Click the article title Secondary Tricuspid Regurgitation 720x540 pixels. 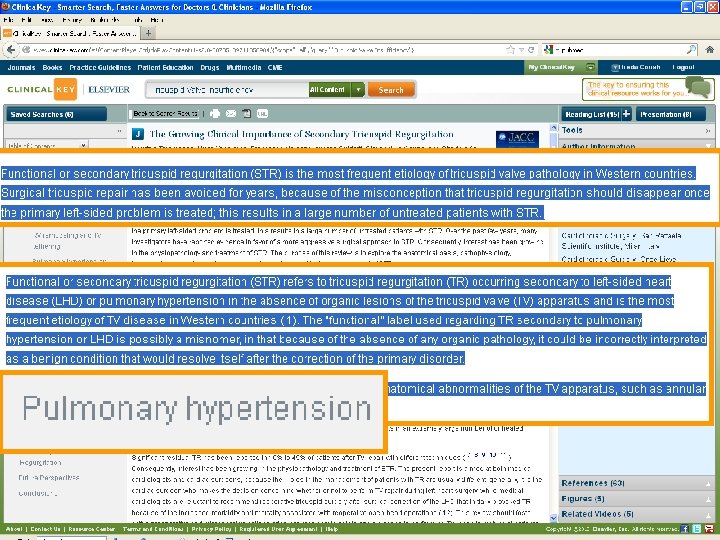pos(302,134)
